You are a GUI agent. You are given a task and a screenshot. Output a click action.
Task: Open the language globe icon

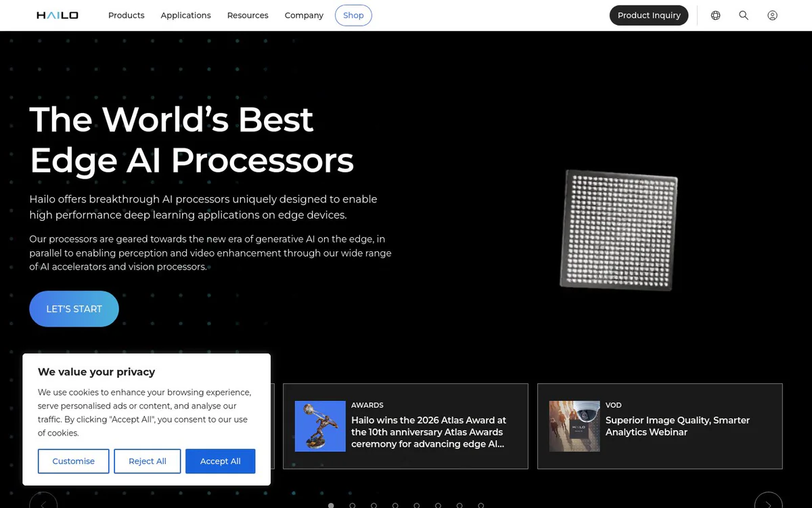(715, 15)
